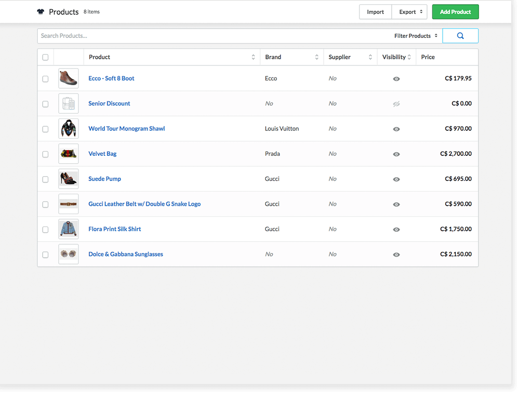The width and height of the screenshot is (532, 399).
Task: Select checkbox for Ecco - Soft 8 Boot
Action: pyautogui.click(x=46, y=79)
